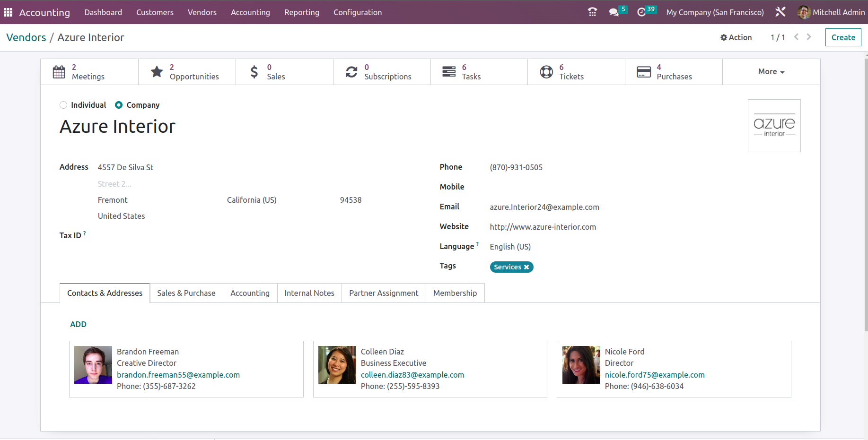This screenshot has height=440, width=868.
Task: Click nicole.ford75@example.com email link
Action: coord(655,375)
